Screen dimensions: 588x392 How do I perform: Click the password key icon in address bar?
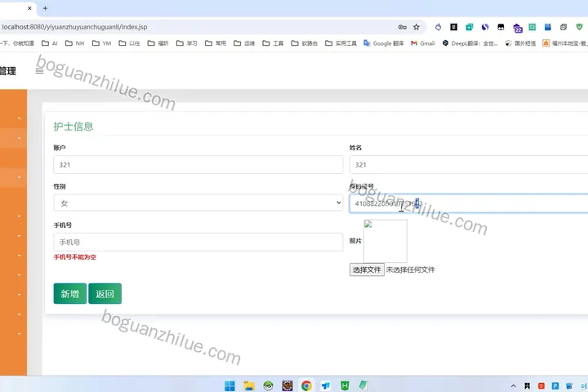click(x=403, y=27)
